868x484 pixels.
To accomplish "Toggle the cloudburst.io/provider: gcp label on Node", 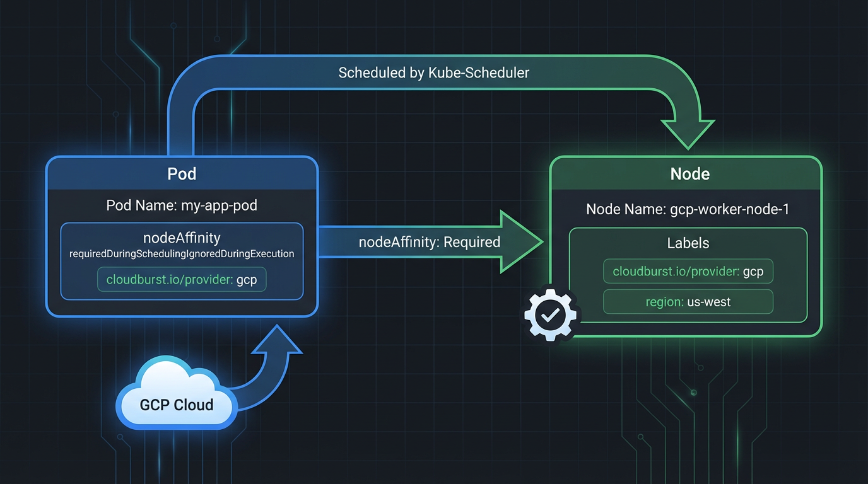I will (688, 271).
